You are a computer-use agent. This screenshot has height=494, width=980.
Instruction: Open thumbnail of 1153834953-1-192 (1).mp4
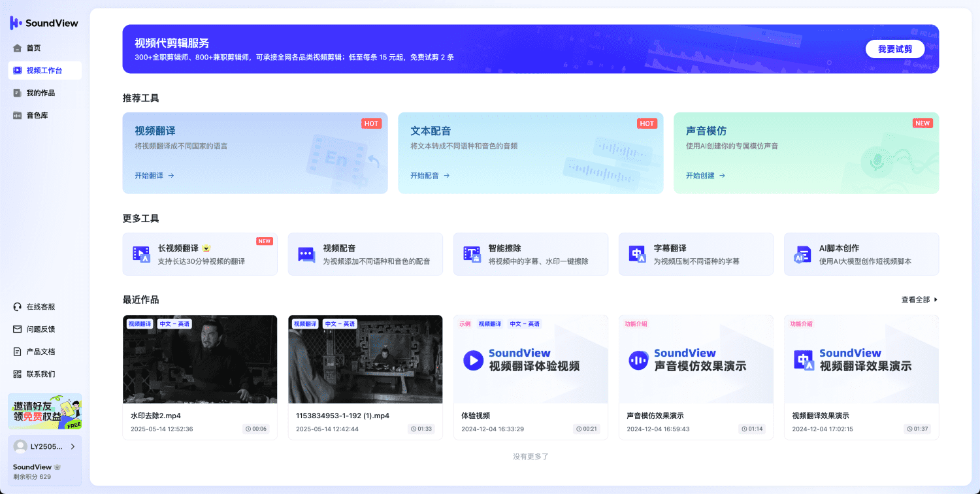365,359
